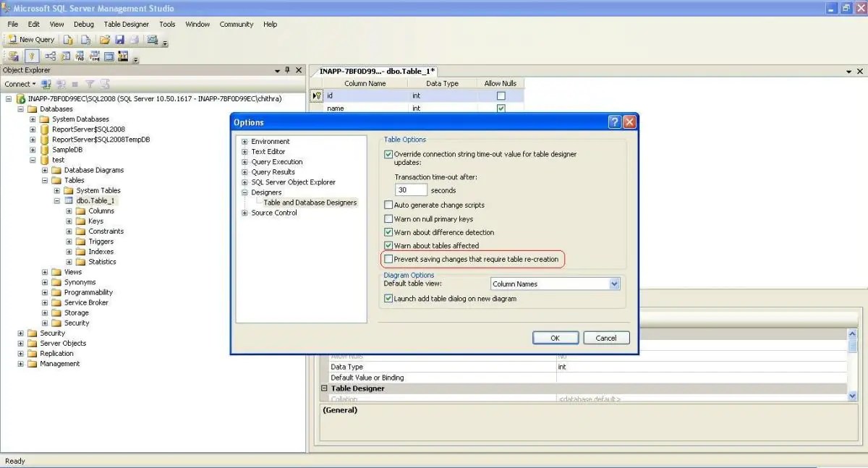Collapse the Tables folder in Object Explorer
This screenshot has width=868, height=468.
43,180
